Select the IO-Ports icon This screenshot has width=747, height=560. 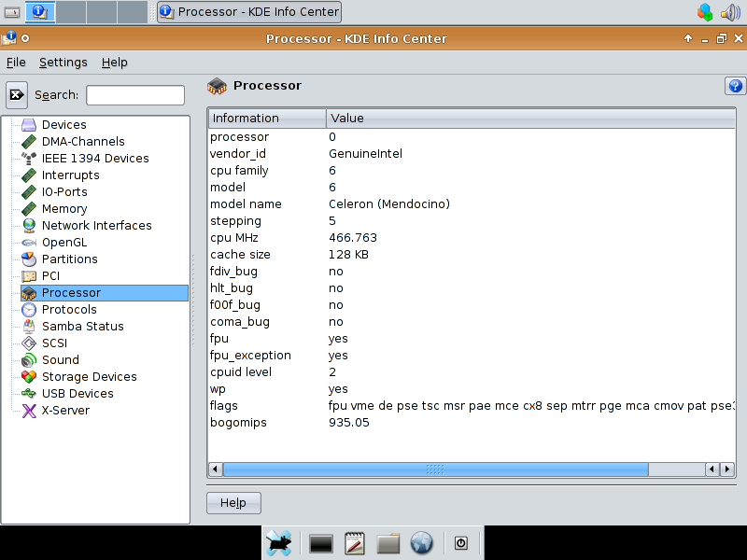point(29,192)
